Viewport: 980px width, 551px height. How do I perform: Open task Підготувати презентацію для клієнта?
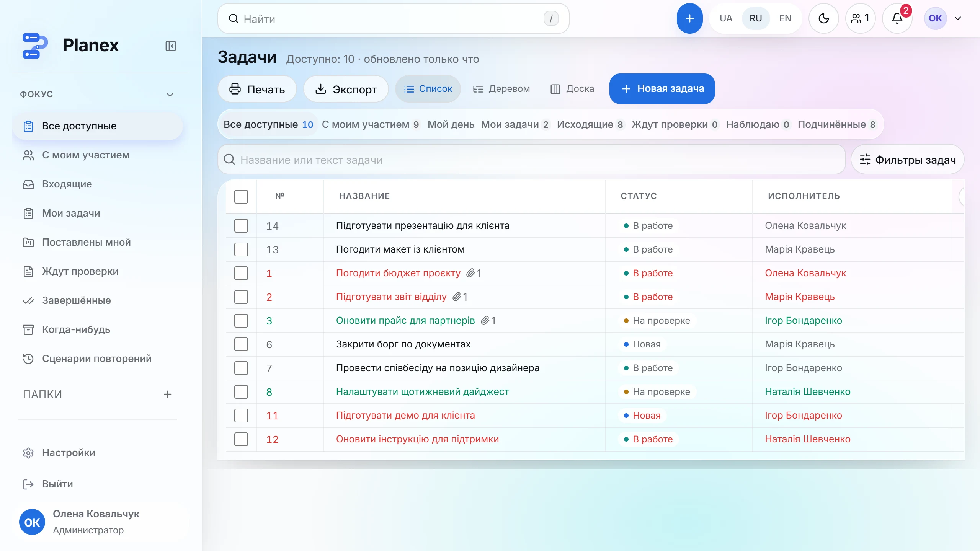click(423, 225)
